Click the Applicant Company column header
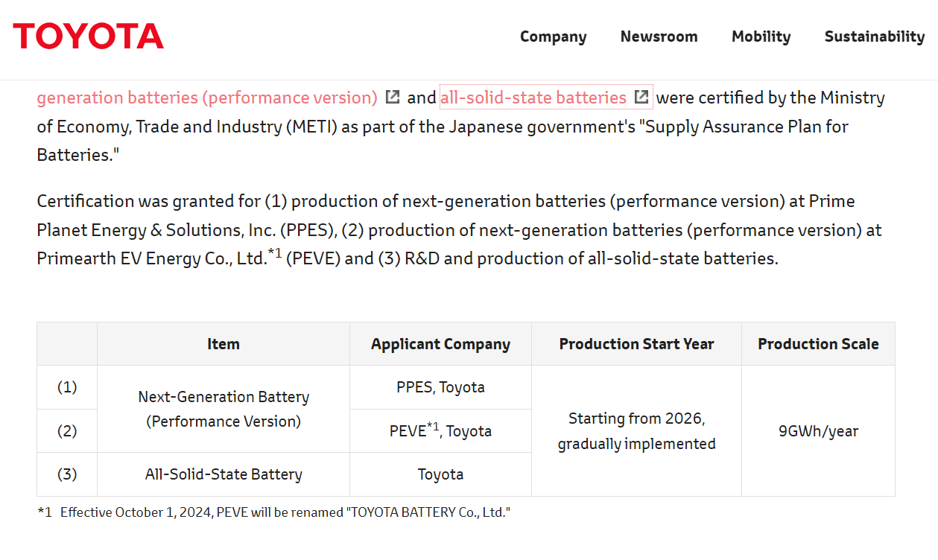Image resolution: width=938 pixels, height=560 pixels. click(440, 344)
